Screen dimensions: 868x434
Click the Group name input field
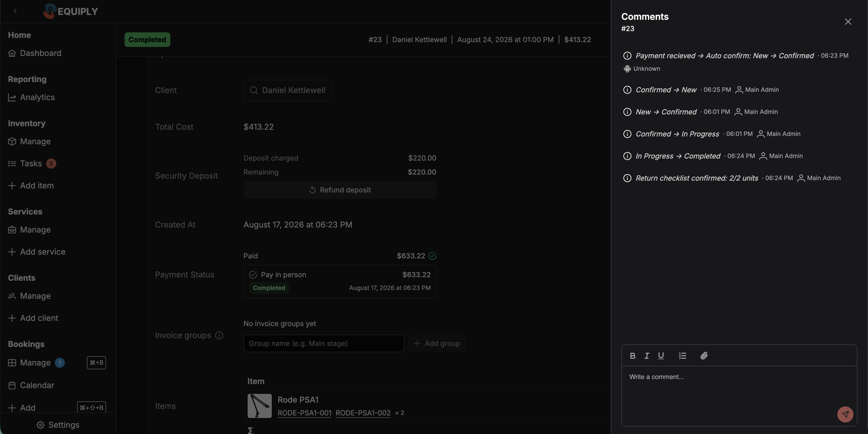pyautogui.click(x=323, y=343)
